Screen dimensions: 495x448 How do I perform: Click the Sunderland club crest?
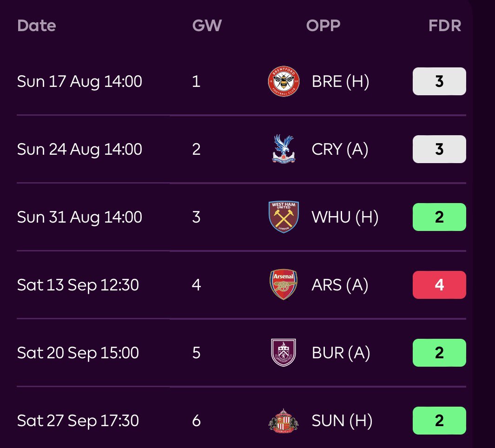pyautogui.click(x=284, y=421)
